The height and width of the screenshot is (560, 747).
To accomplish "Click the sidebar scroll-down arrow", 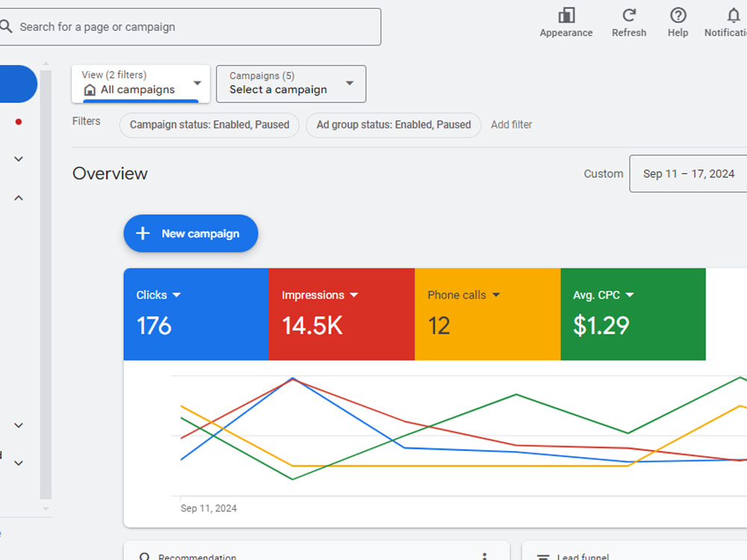I will [46, 508].
